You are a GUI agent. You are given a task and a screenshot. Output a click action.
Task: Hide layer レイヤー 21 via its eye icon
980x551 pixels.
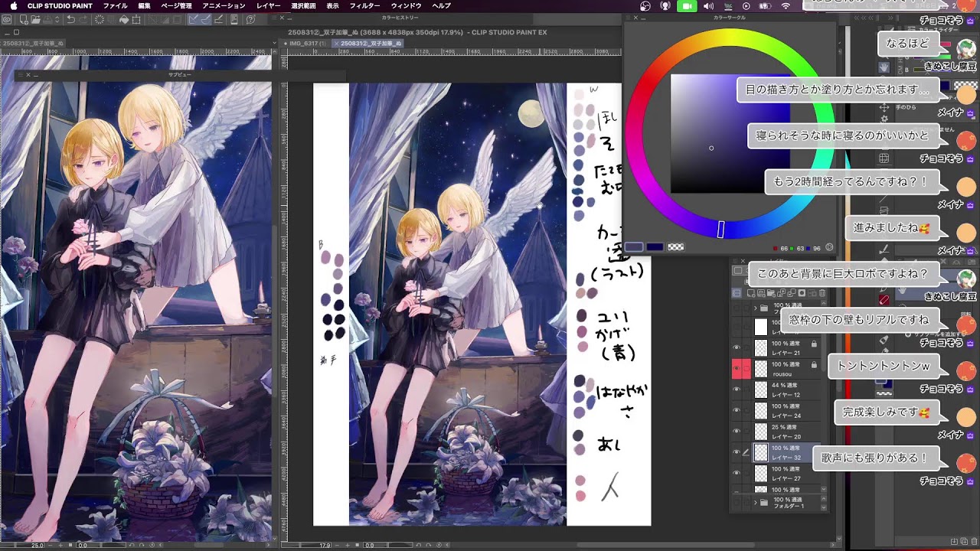point(737,347)
